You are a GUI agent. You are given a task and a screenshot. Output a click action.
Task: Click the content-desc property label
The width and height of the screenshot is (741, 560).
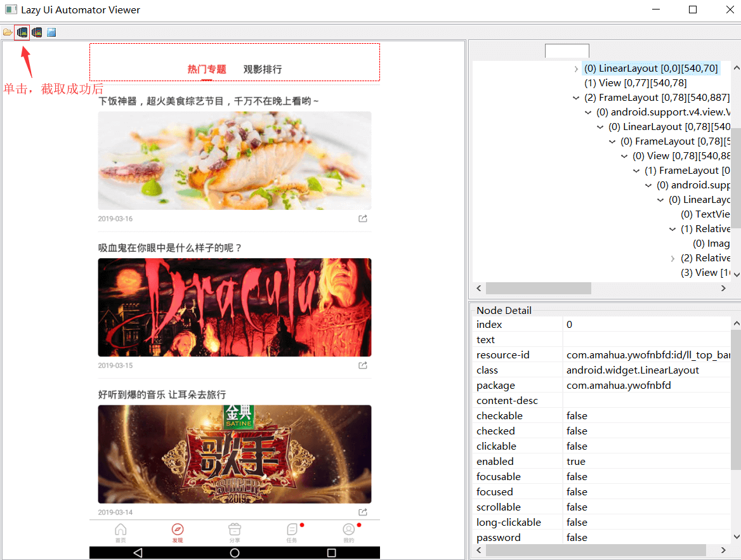[507, 401]
